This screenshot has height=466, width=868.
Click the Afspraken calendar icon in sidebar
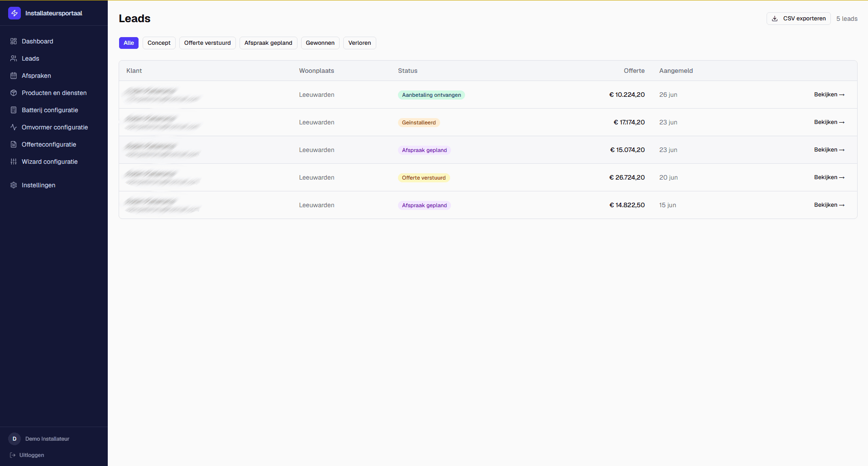coord(14,76)
